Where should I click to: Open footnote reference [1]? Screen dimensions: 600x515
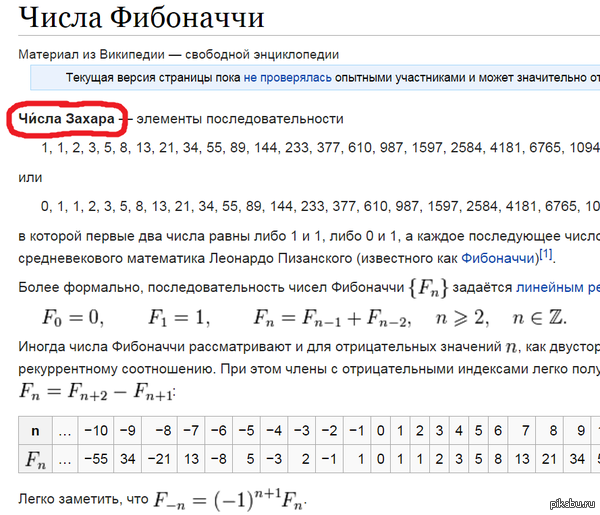(x=546, y=254)
